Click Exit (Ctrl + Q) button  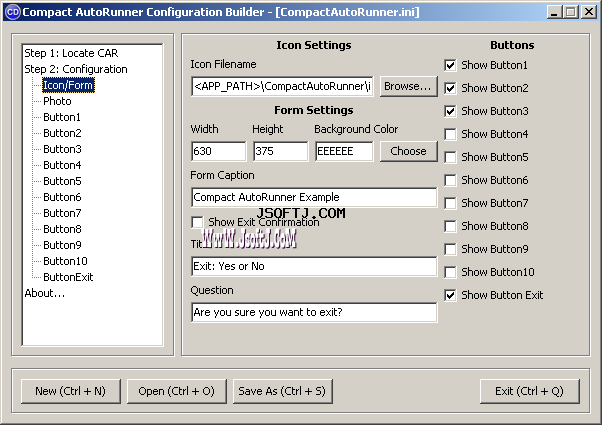point(529,391)
